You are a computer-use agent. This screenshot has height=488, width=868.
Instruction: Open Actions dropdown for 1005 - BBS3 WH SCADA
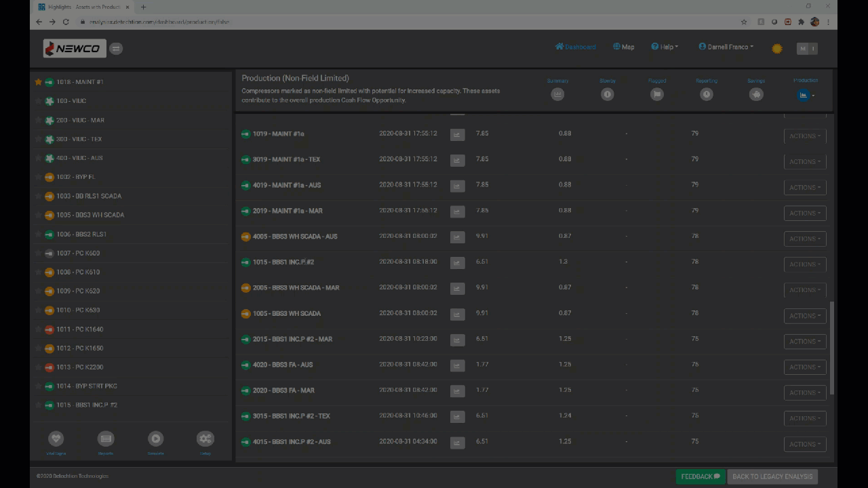tap(805, 316)
